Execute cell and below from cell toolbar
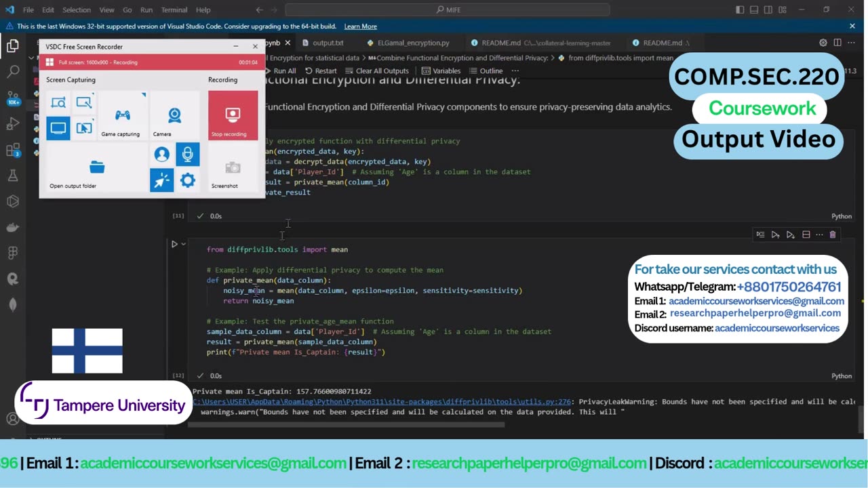This screenshot has width=868, height=488. point(790,235)
